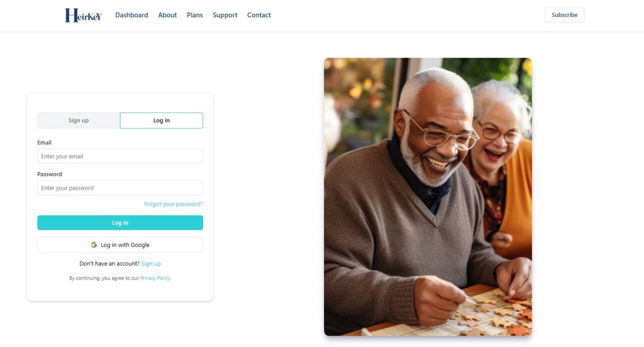Click the Google icon in login button
This screenshot has height=347, width=644.
pos(94,245)
